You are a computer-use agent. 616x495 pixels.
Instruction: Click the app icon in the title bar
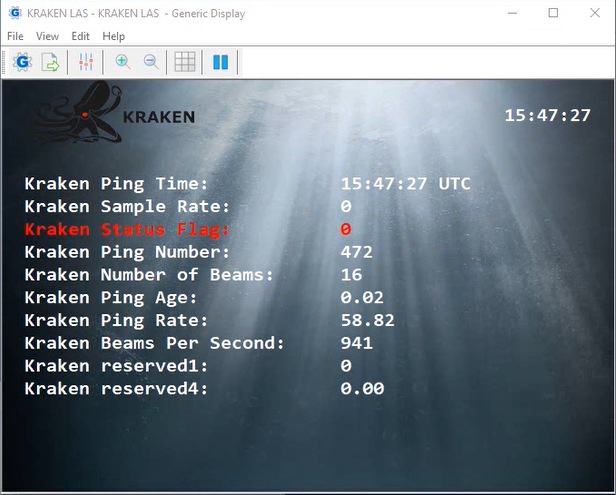[x=15, y=13]
